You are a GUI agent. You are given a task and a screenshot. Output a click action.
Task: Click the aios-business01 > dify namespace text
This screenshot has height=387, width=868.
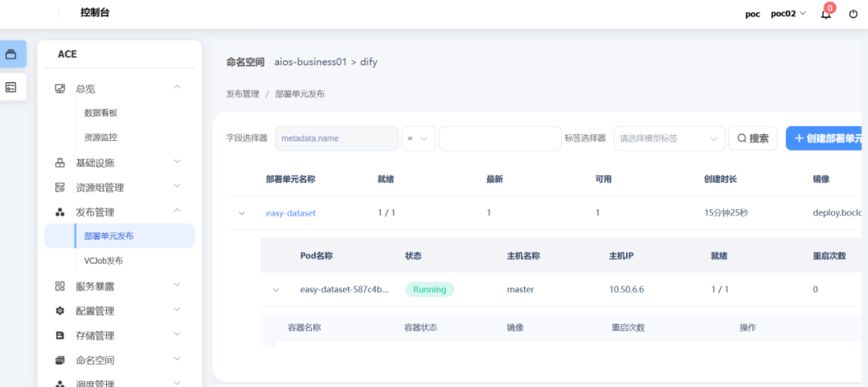pyautogui.click(x=325, y=62)
